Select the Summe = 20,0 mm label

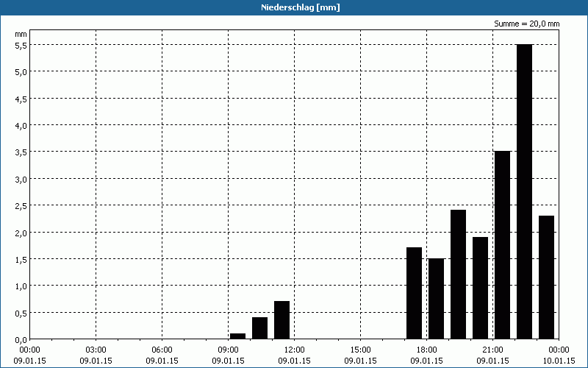(x=526, y=24)
